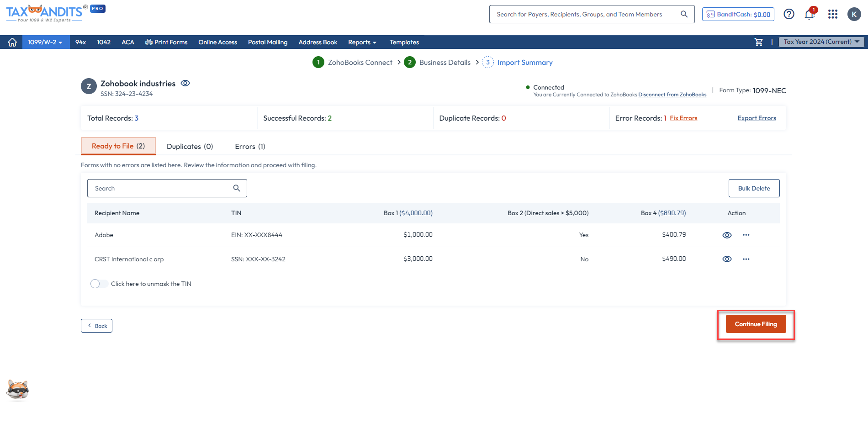
Task: Click the Recipient Name column header
Action: click(117, 213)
